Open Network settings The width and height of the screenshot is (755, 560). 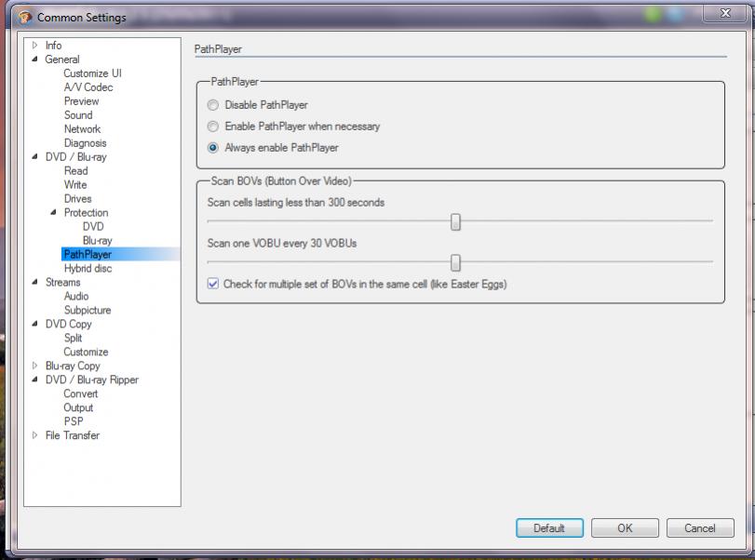coord(82,129)
